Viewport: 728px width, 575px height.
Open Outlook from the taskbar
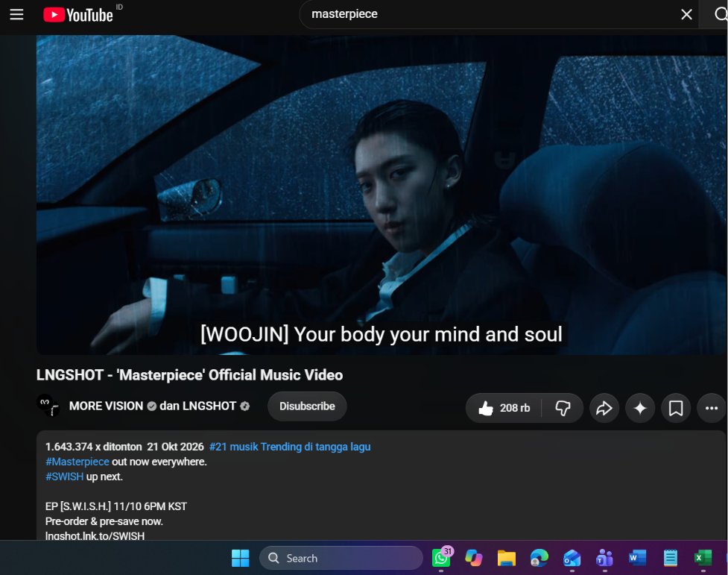[572, 558]
